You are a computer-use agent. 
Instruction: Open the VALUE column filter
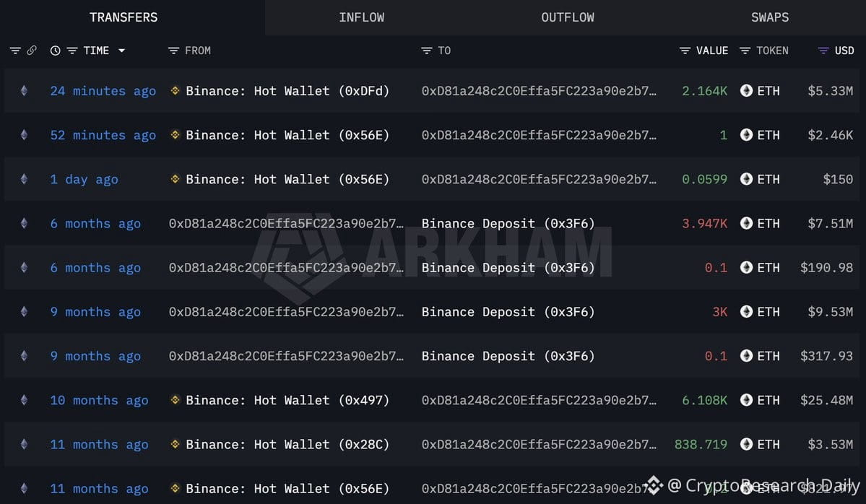coord(685,51)
